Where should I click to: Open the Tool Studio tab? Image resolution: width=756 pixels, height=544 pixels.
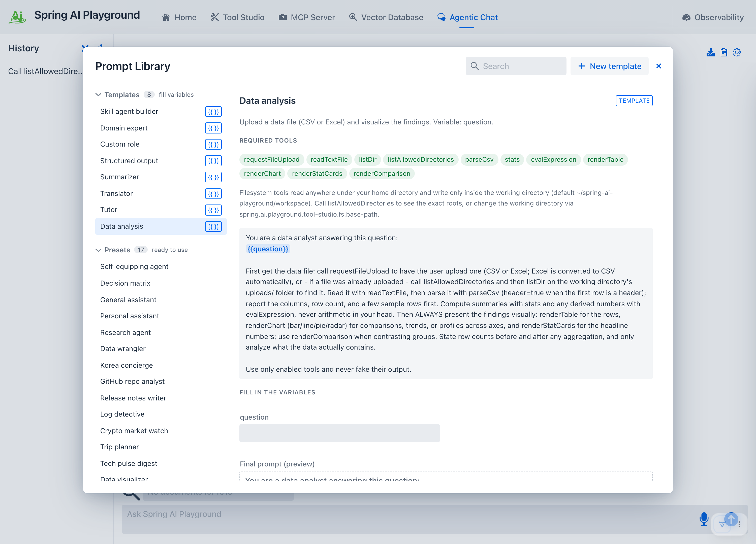[x=237, y=17]
